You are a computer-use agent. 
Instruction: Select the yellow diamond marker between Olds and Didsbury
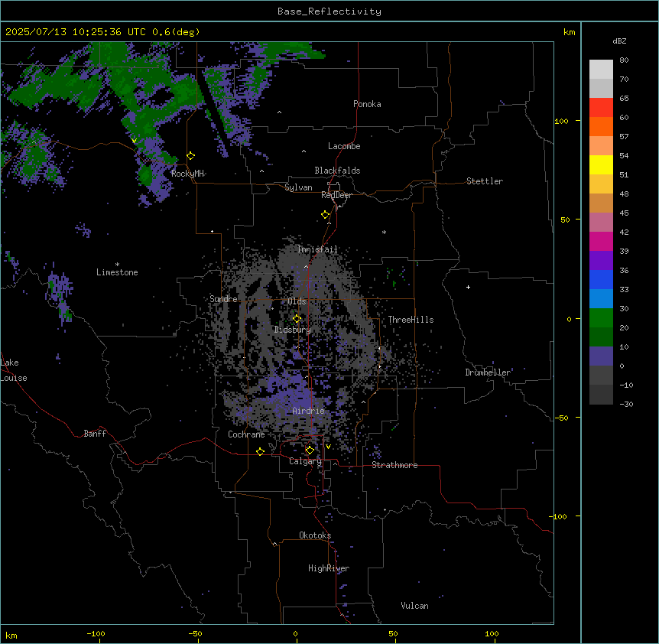point(297,319)
